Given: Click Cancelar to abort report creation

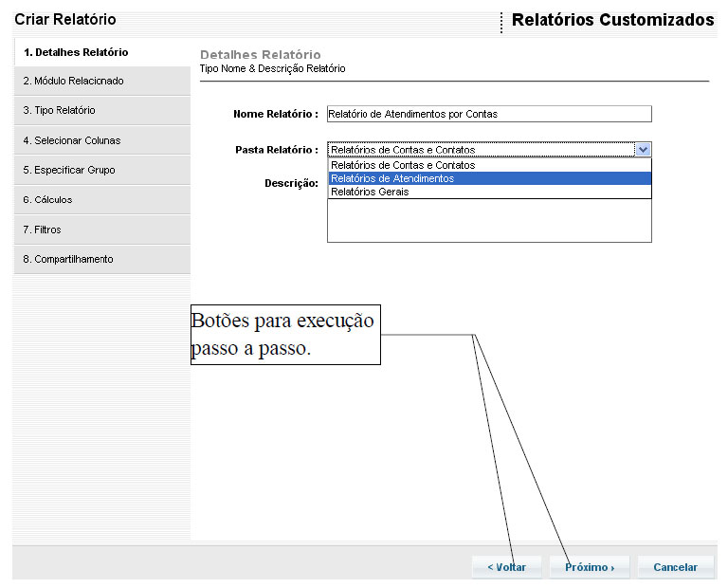Looking at the screenshot, I should click(675, 567).
